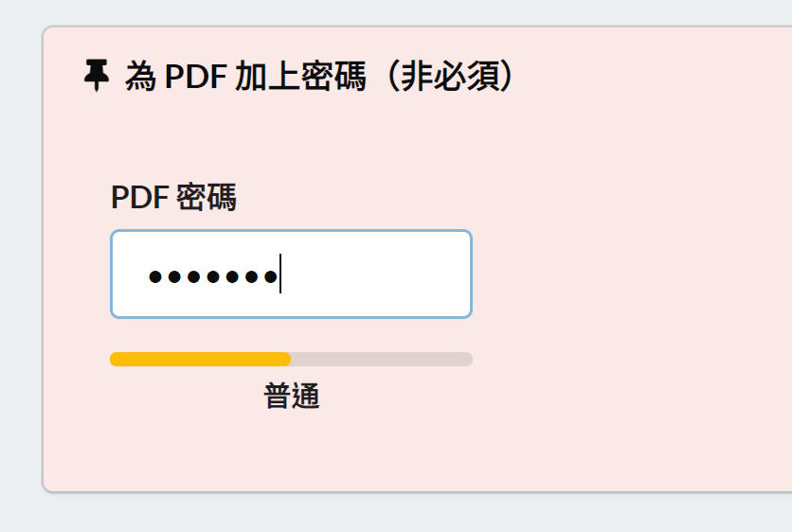Click the masked password dots in the field
Screen dimensions: 792x532
(212, 276)
